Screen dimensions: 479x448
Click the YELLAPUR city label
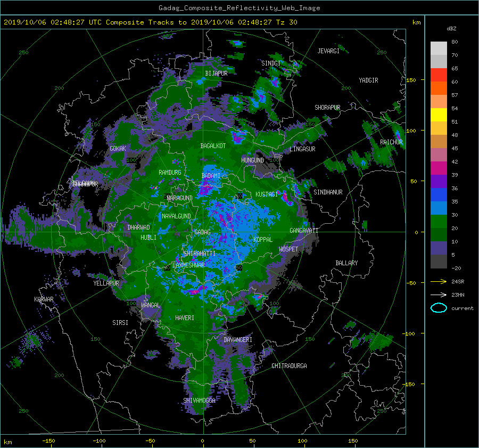point(106,283)
